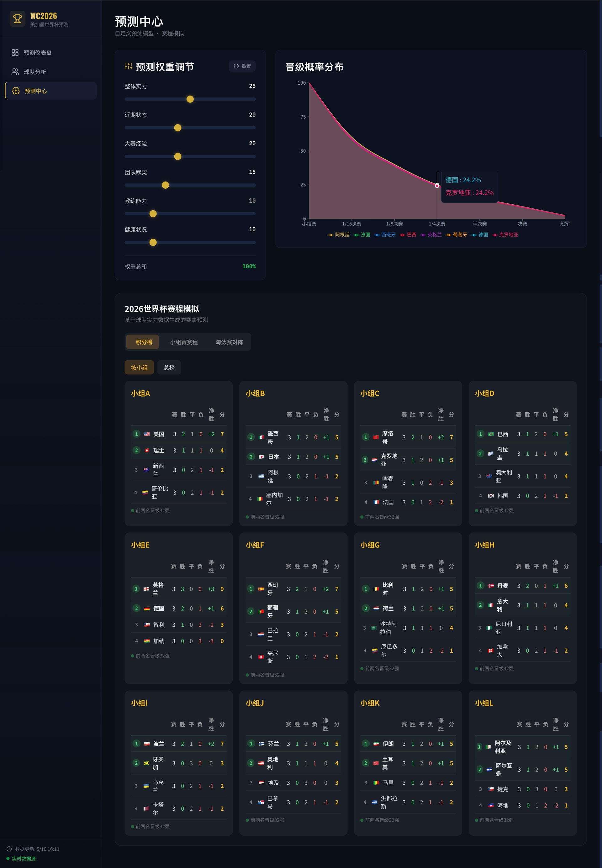Click the Brazil flag in 小组D
602x868 pixels.
pos(491,434)
